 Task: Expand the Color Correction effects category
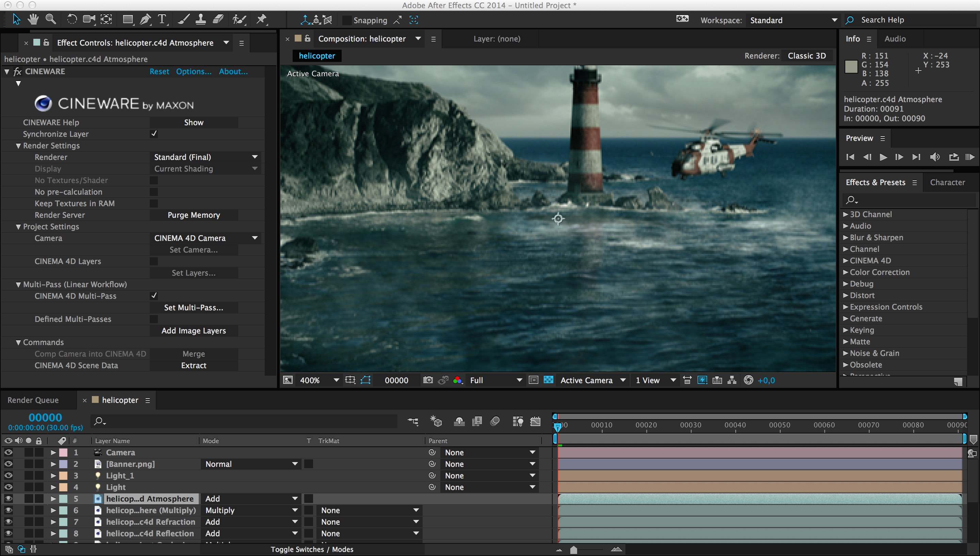coord(846,272)
